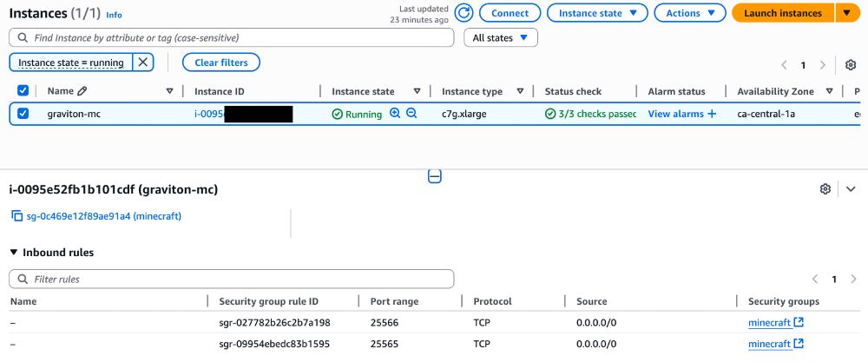Open the instance ID link i-0095

(208, 114)
